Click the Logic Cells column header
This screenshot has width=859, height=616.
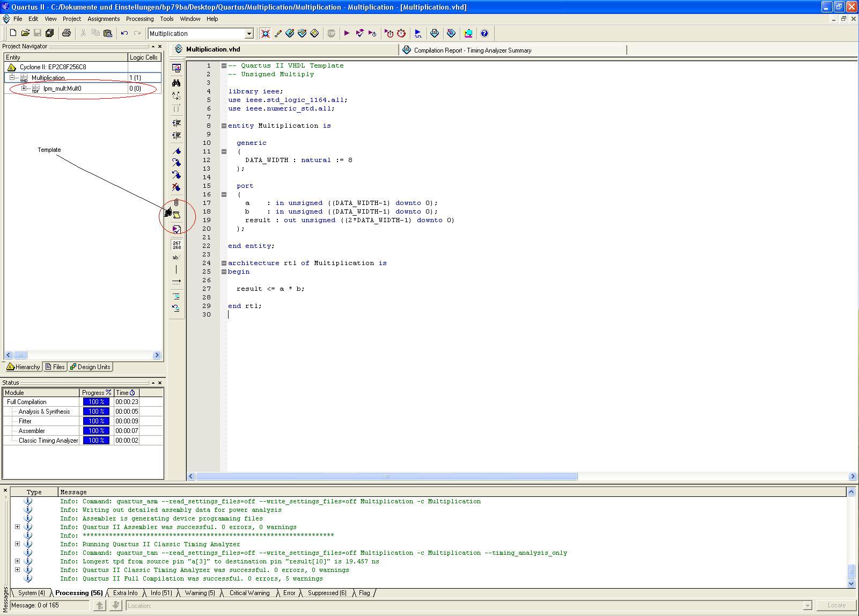click(x=144, y=57)
